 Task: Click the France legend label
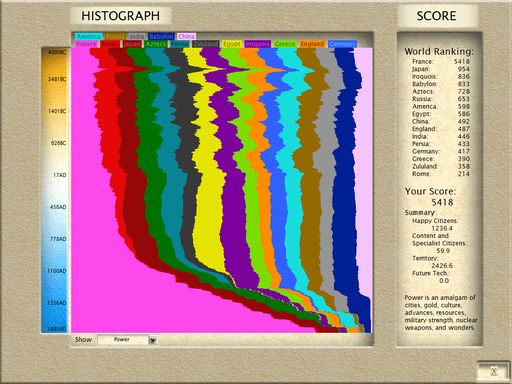coord(87,44)
